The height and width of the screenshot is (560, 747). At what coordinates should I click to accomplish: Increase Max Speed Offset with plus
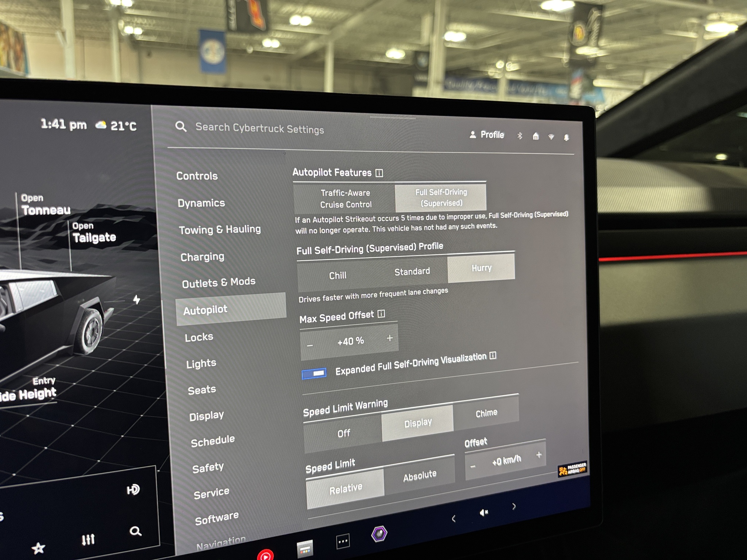pyautogui.click(x=390, y=338)
